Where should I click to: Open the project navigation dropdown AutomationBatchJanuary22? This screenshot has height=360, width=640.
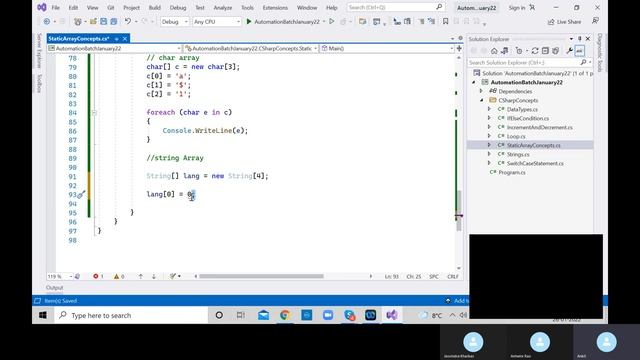[115, 48]
